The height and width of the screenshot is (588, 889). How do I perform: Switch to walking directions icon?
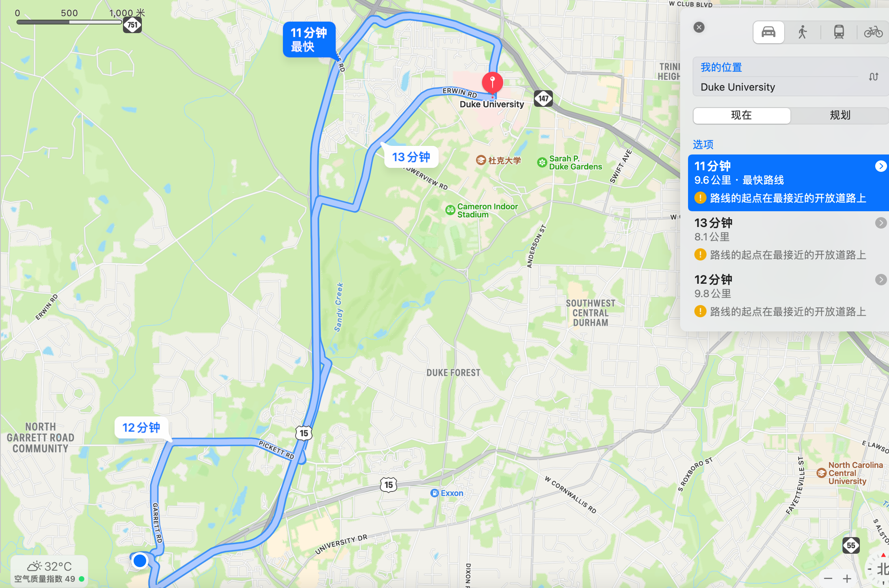coord(802,32)
